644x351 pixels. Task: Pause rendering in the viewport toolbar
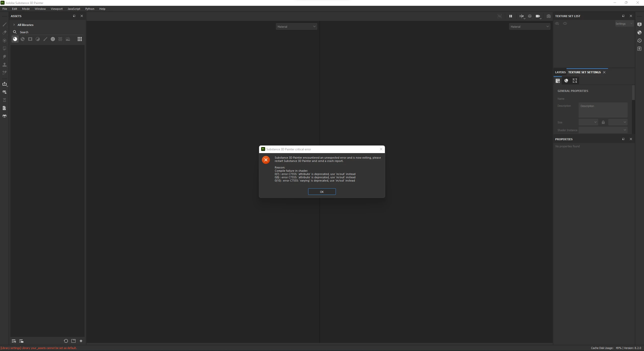pyautogui.click(x=510, y=16)
